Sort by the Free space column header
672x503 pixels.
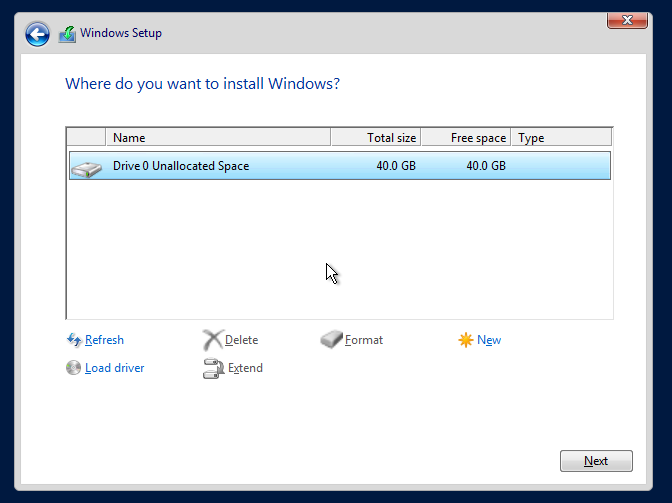click(x=466, y=138)
